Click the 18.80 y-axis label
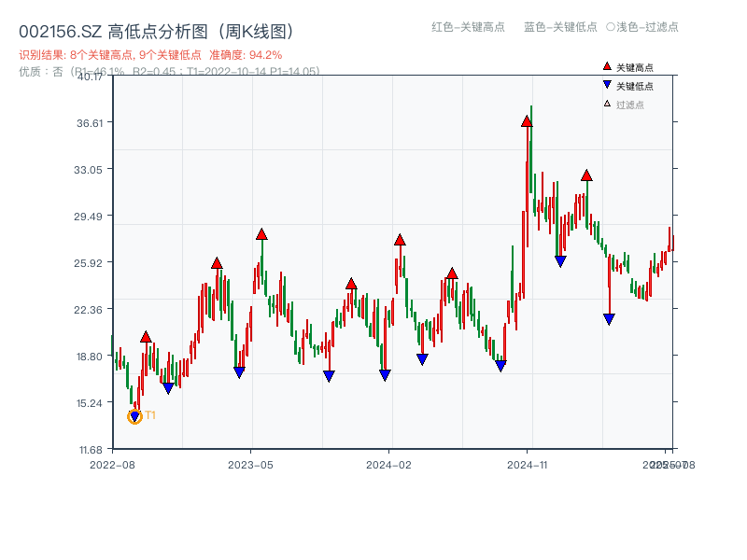Screen dimensions: 747x560 pyautogui.click(x=90, y=357)
